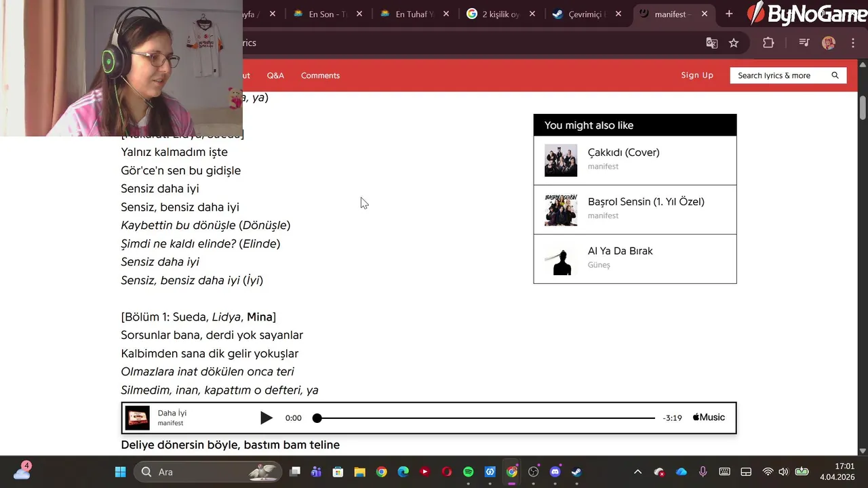This screenshot has width=868, height=488.
Task: Open Chrome three-dot menu
Action: pos(853,43)
